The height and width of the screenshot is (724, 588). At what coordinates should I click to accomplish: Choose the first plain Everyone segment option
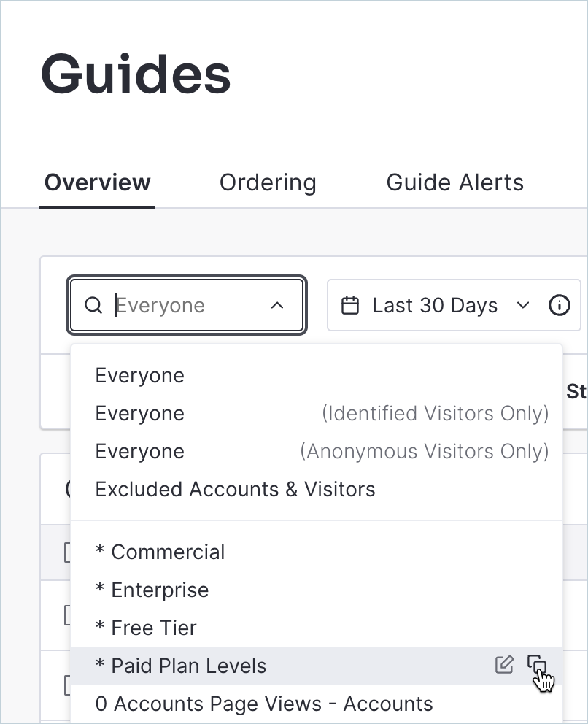click(x=140, y=375)
